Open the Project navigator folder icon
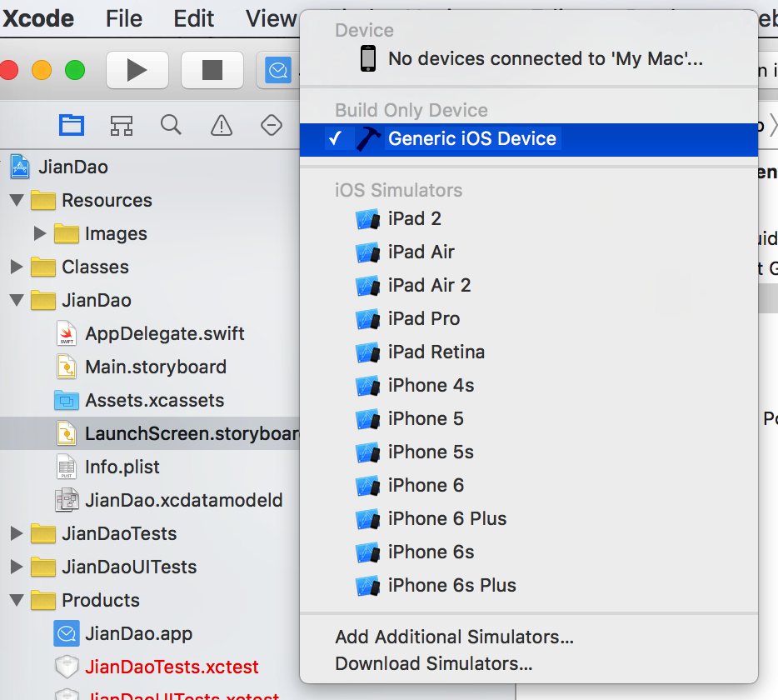Screen dimensions: 778x700 [72, 125]
